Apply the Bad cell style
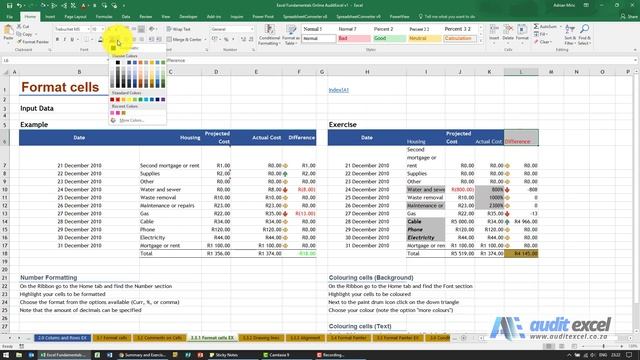The image size is (640, 360). (x=354, y=39)
